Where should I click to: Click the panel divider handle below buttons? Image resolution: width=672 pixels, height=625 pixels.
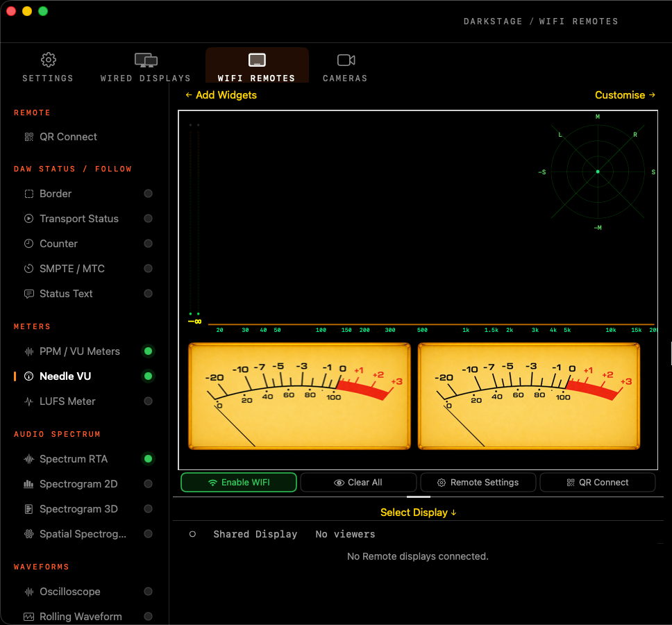coord(419,497)
